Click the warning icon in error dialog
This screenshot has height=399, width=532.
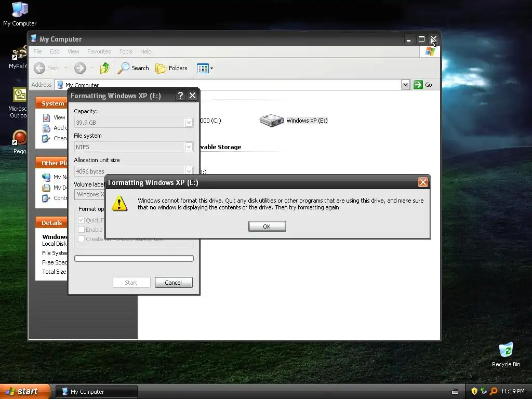tap(119, 204)
